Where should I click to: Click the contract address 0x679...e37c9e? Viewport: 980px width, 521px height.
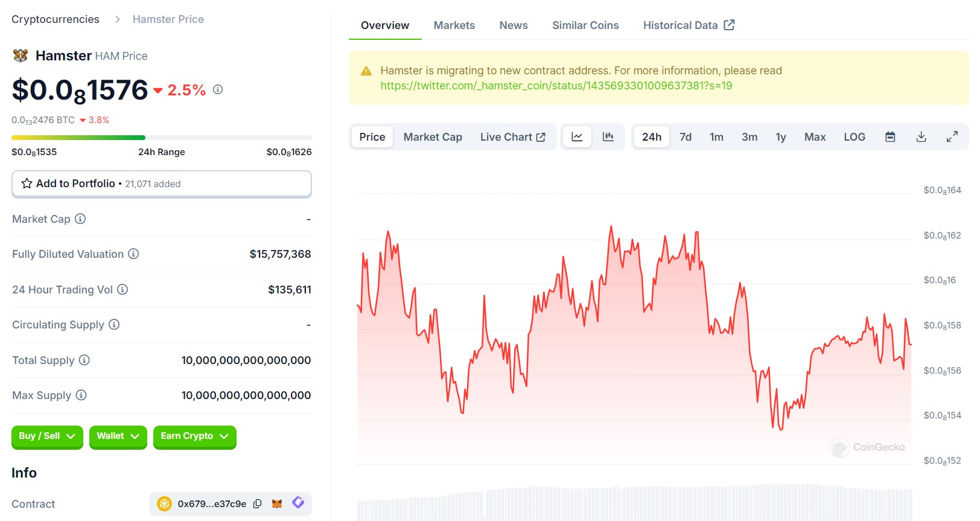pos(212,503)
